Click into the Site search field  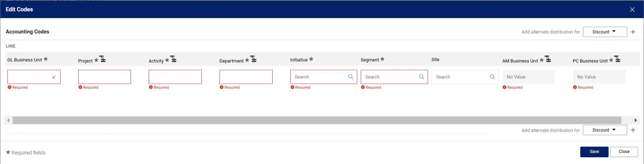[x=465, y=77]
